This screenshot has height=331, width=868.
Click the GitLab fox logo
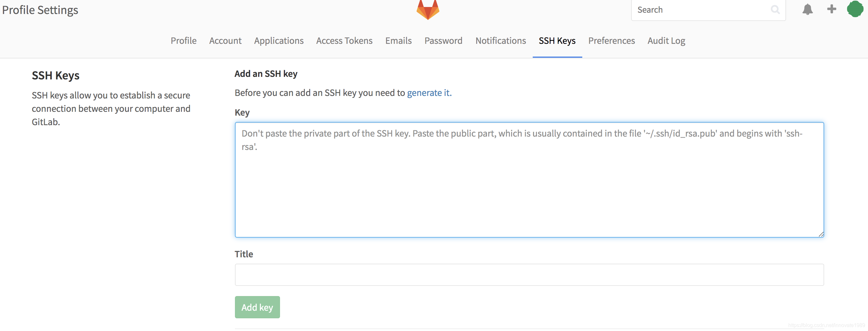428,10
